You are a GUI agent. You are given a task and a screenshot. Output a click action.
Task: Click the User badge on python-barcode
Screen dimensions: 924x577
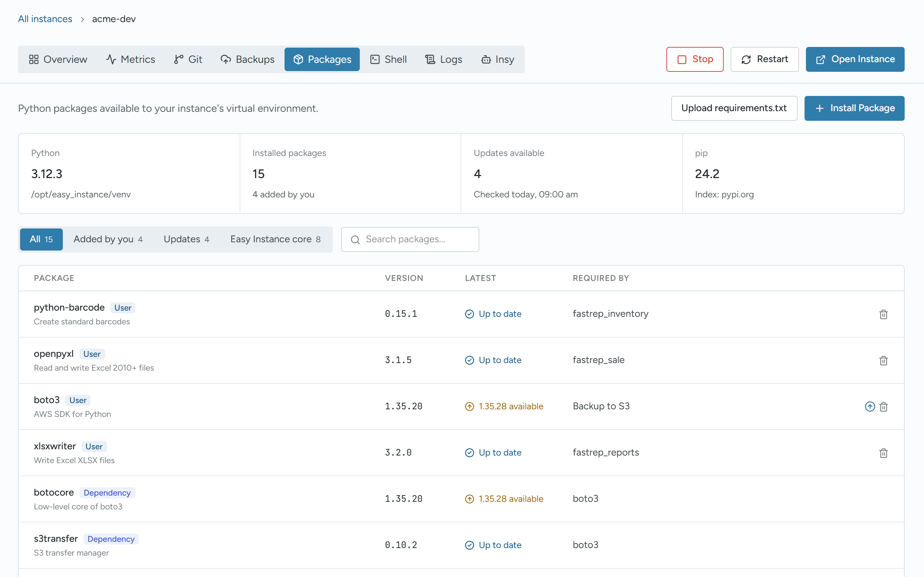123,308
